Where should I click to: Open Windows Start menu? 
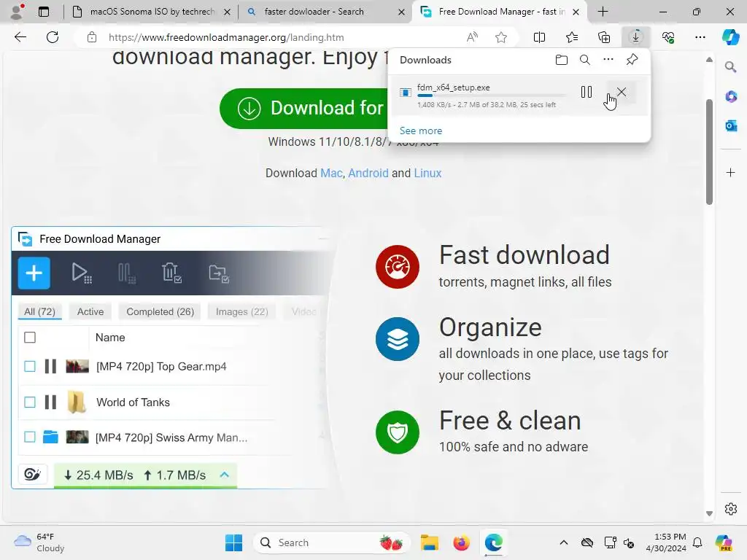233,542
